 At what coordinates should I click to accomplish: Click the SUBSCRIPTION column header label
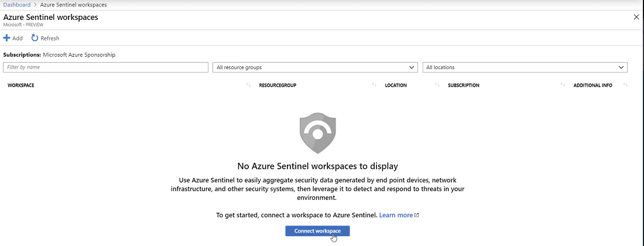click(x=464, y=86)
